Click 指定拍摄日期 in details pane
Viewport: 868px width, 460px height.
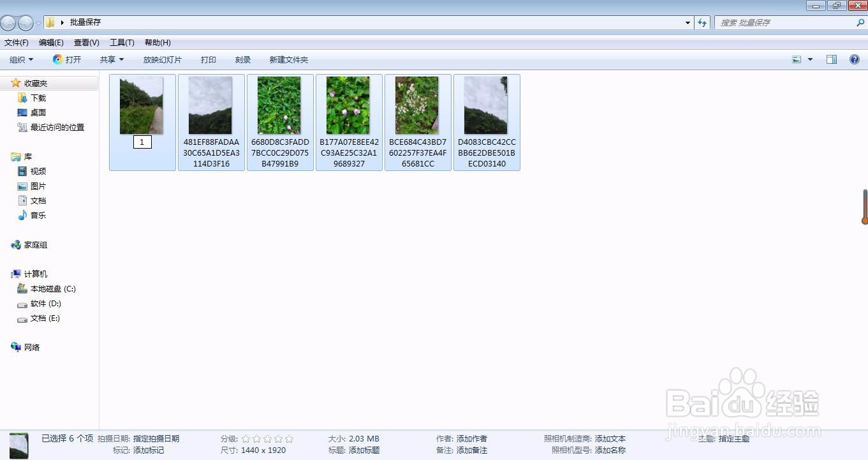pyautogui.click(x=156, y=438)
